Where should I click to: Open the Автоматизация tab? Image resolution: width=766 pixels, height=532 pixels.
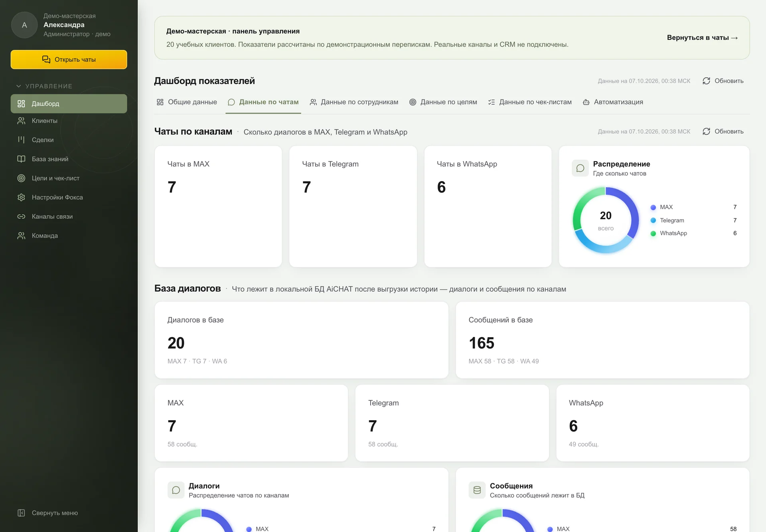click(613, 102)
